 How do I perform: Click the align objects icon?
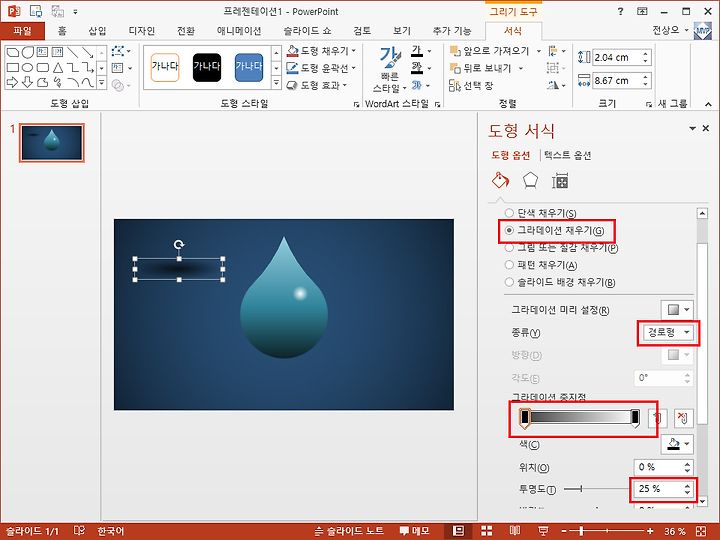click(x=553, y=51)
